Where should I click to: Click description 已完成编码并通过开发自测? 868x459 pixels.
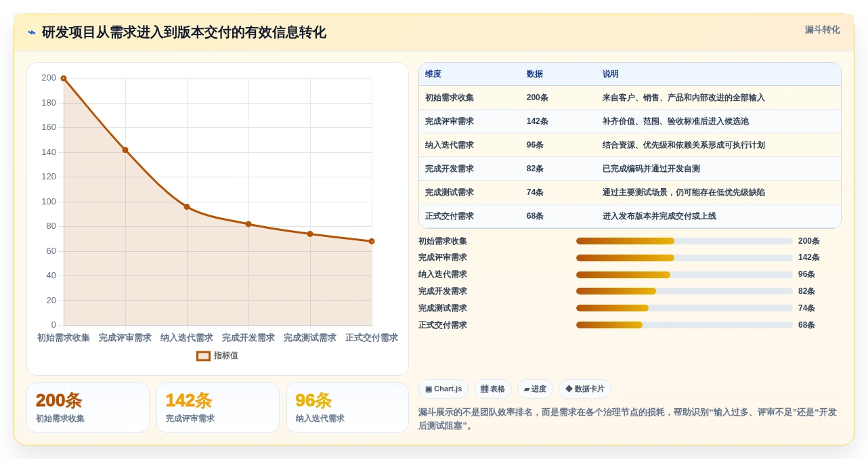(x=651, y=169)
